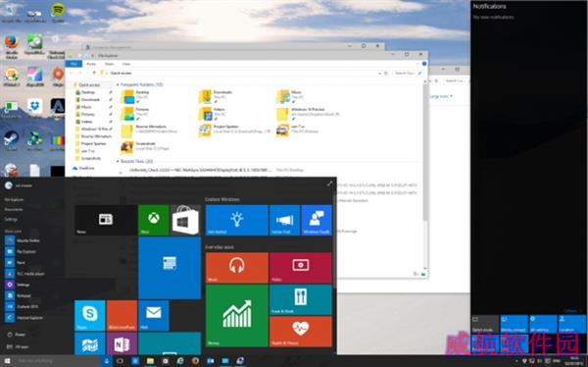Image resolution: width=588 pixels, height=367 pixels.
Task: Toggle the Display connect quick action
Action: coord(514,324)
